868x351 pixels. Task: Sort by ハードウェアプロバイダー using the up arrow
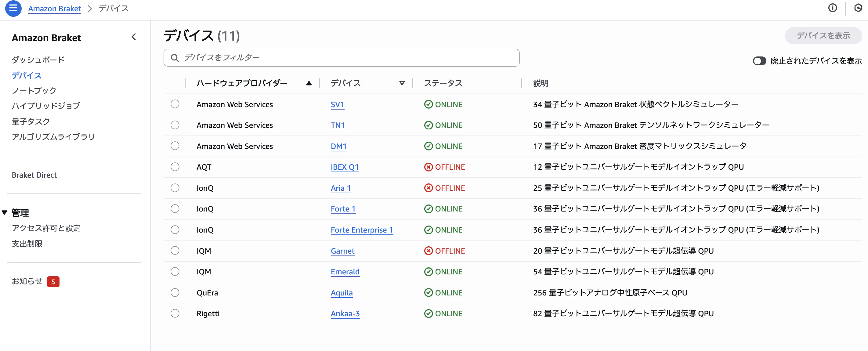309,83
